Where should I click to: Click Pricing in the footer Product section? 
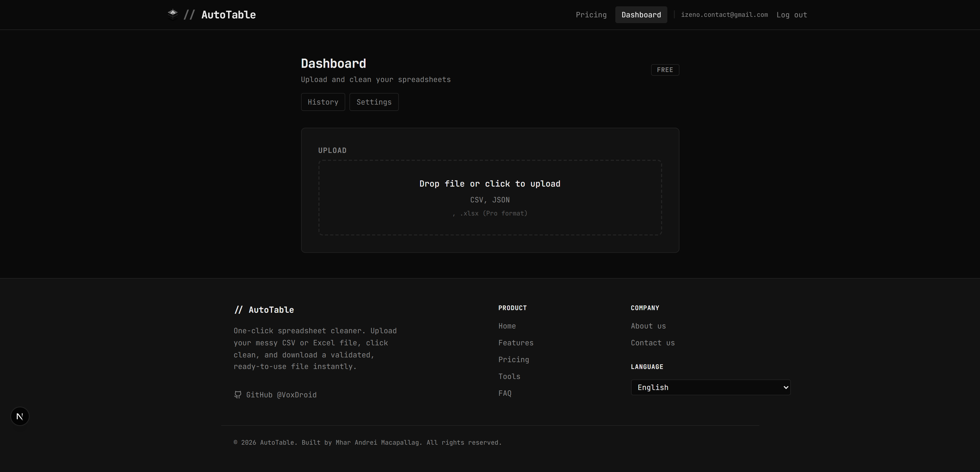pyautogui.click(x=514, y=359)
